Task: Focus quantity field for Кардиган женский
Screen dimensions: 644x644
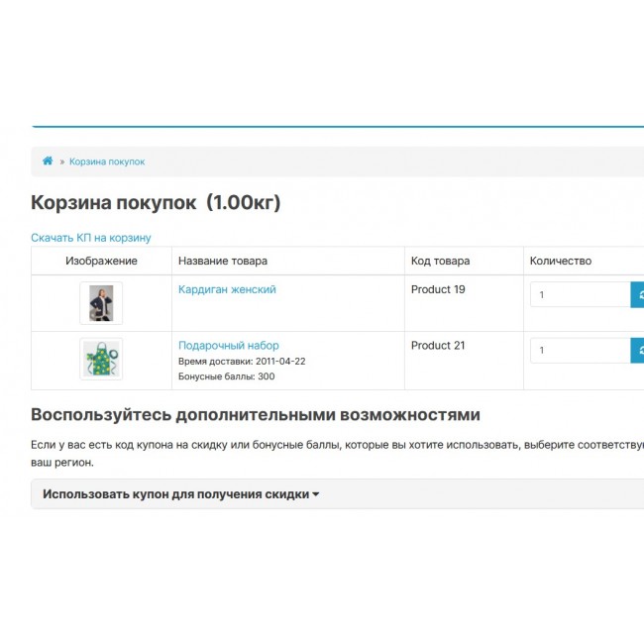Action: pos(580,294)
